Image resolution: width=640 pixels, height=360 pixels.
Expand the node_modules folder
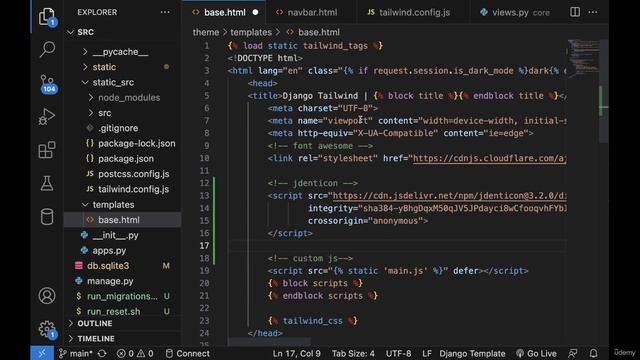tap(129, 98)
